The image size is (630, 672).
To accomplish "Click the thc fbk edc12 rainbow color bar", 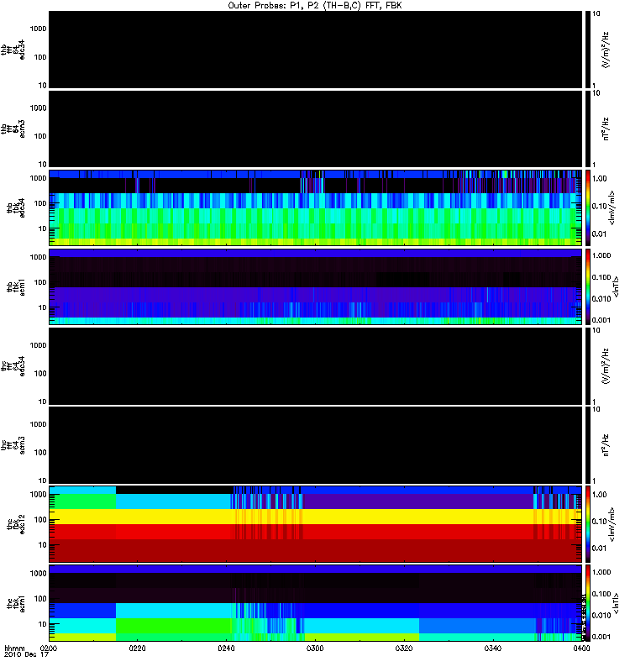I will tap(588, 523).
